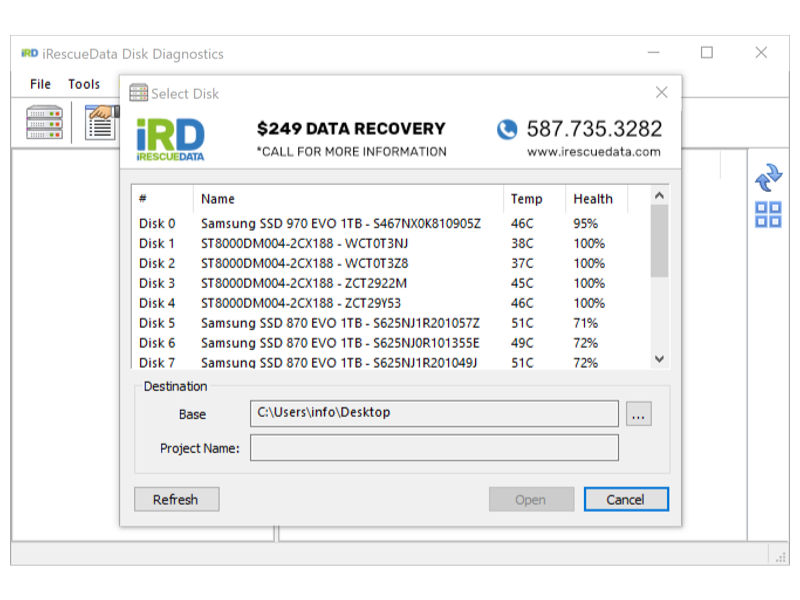Select Disk 2 ST8000DM004 WCT0T3Z8 row
The image size is (800, 600).
pos(390,263)
